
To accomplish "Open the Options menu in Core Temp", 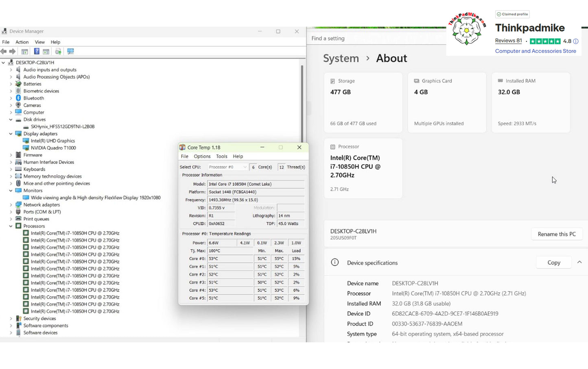I will (x=202, y=156).
